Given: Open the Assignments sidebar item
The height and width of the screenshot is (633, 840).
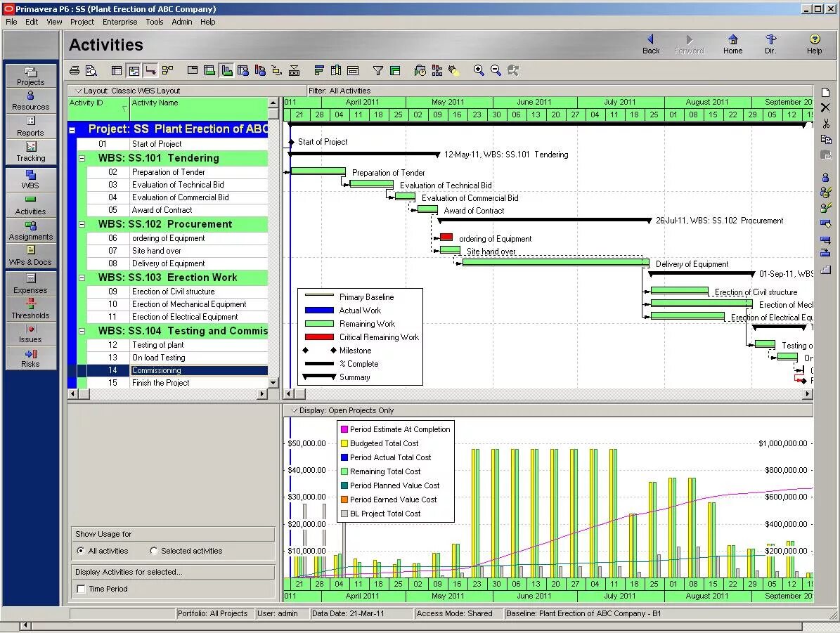Looking at the screenshot, I should [x=30, y=231].
